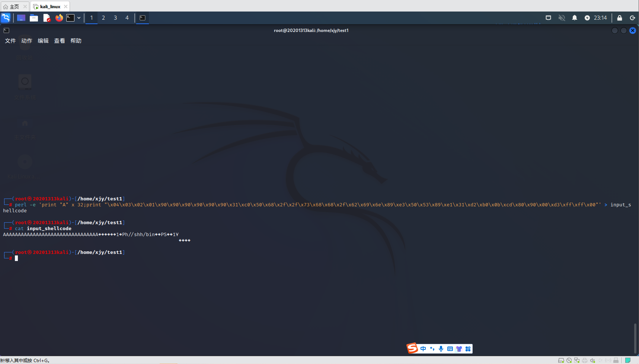Screen dimensions: 639x364
Task: Minimize the terminal window
Action: [x=615, y=30]
